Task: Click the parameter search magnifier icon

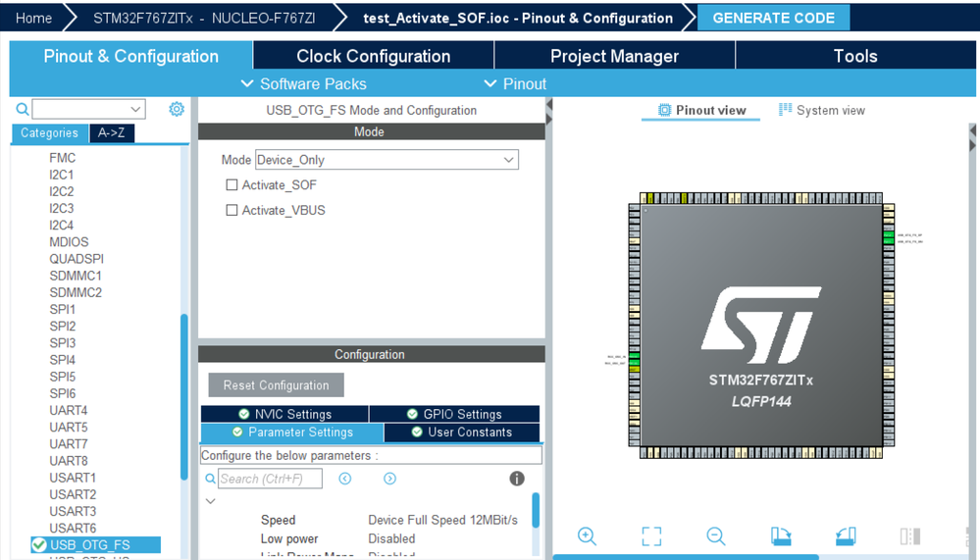Action: click(x=211, y=479)
